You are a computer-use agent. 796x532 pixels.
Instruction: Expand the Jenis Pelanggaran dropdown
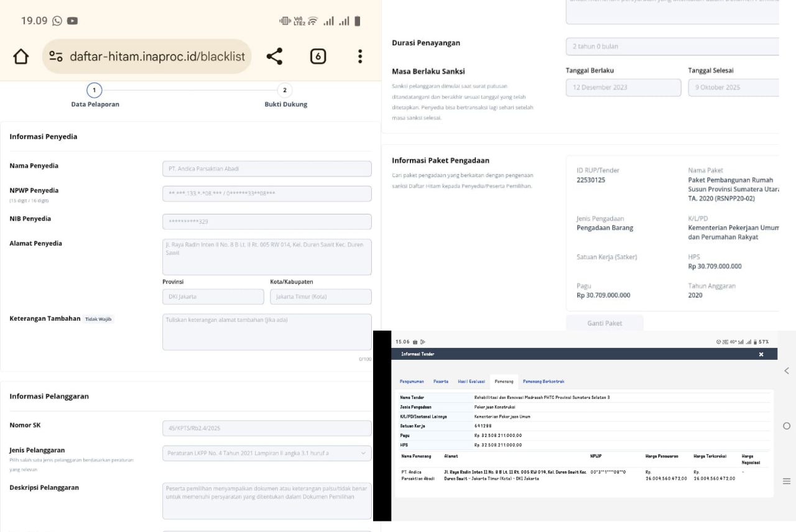tap(267, 453)
